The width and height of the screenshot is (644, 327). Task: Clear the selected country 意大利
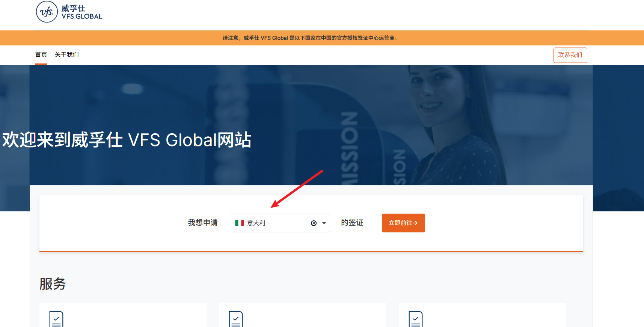[x=314, y=223]
